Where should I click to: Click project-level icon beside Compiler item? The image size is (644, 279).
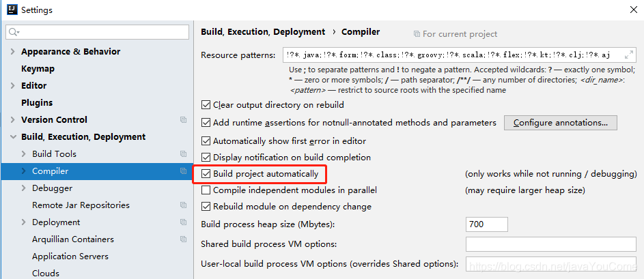(x=183, y=171)
